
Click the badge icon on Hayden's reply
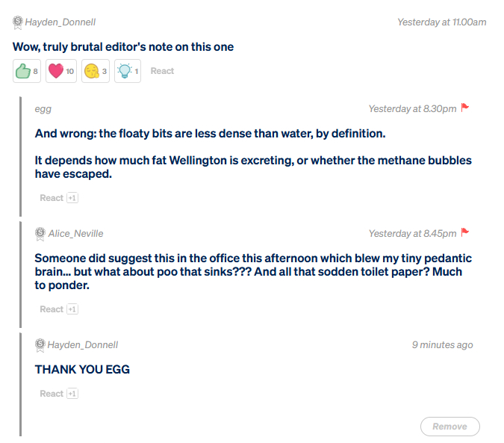(40, 344)
